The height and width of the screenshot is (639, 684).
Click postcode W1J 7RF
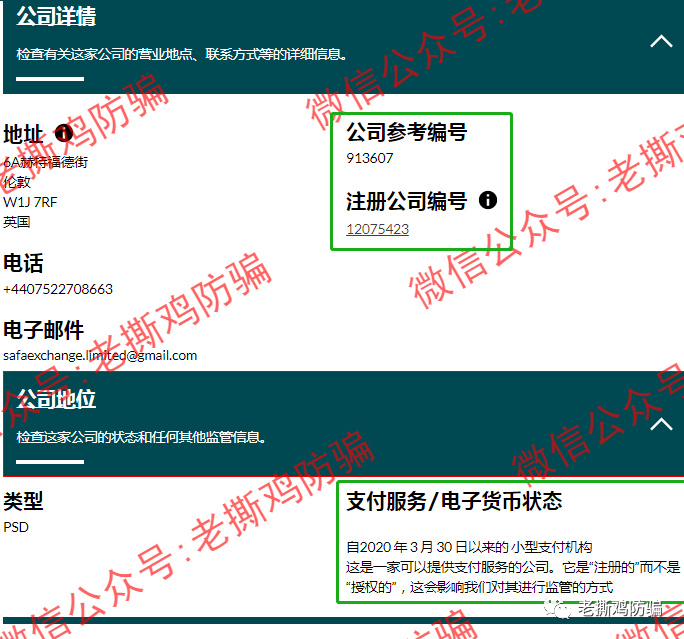(x=30, y=202)
